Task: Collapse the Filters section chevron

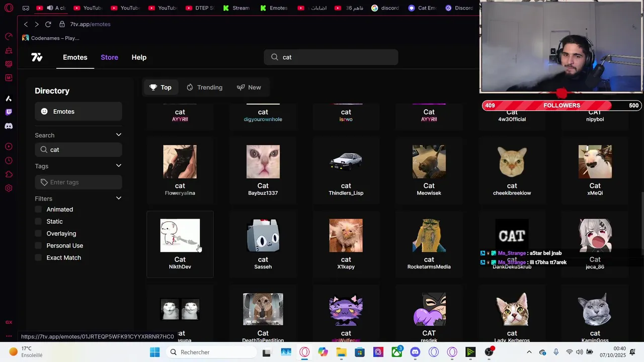Action: pos(119,198)
